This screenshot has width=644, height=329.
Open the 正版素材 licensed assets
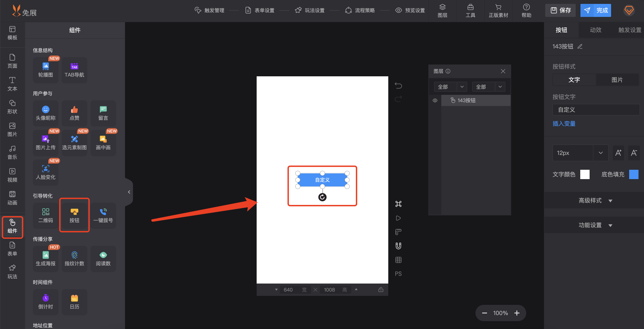click(x=498, y=11)
